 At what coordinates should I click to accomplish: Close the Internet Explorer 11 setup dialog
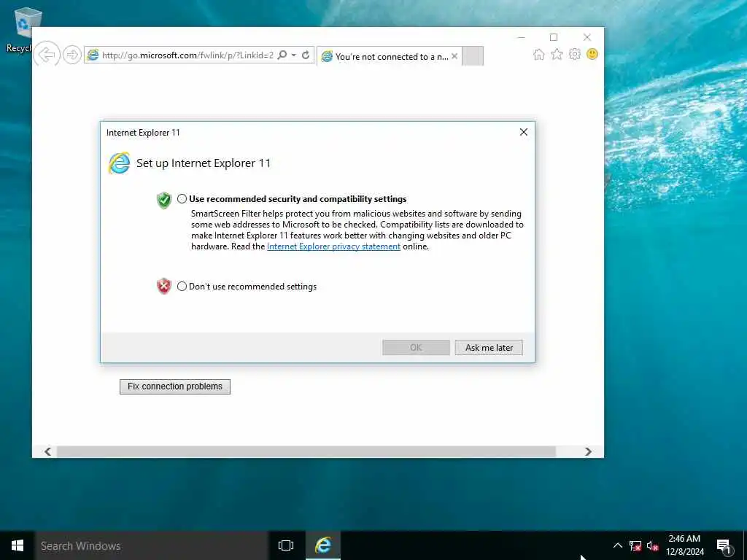tap(524, 132)
